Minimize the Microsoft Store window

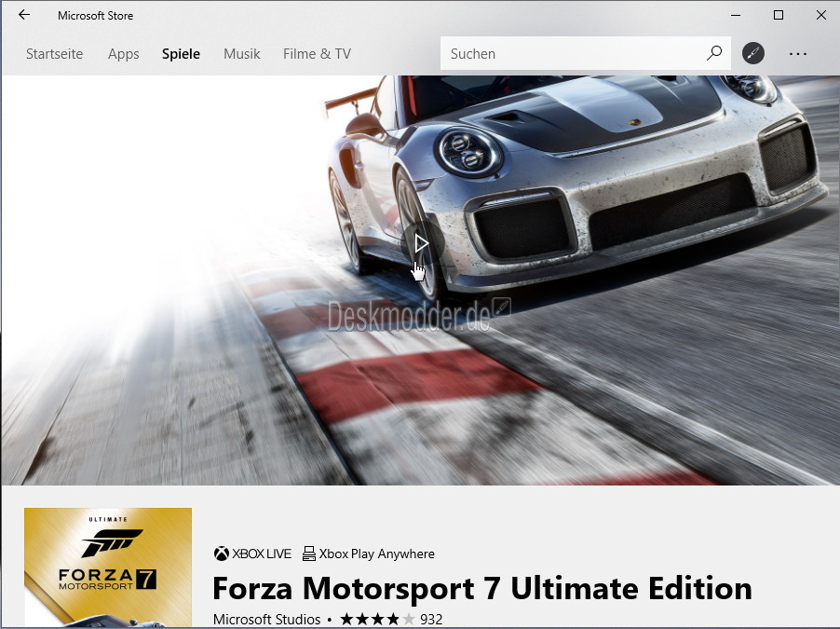[736, 15]
